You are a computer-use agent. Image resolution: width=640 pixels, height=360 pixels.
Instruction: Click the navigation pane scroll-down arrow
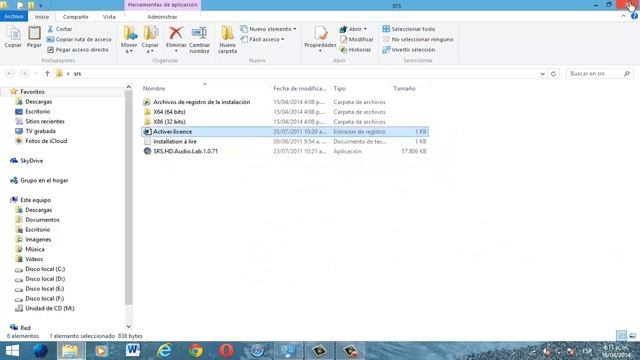click(x=129, y=327)
